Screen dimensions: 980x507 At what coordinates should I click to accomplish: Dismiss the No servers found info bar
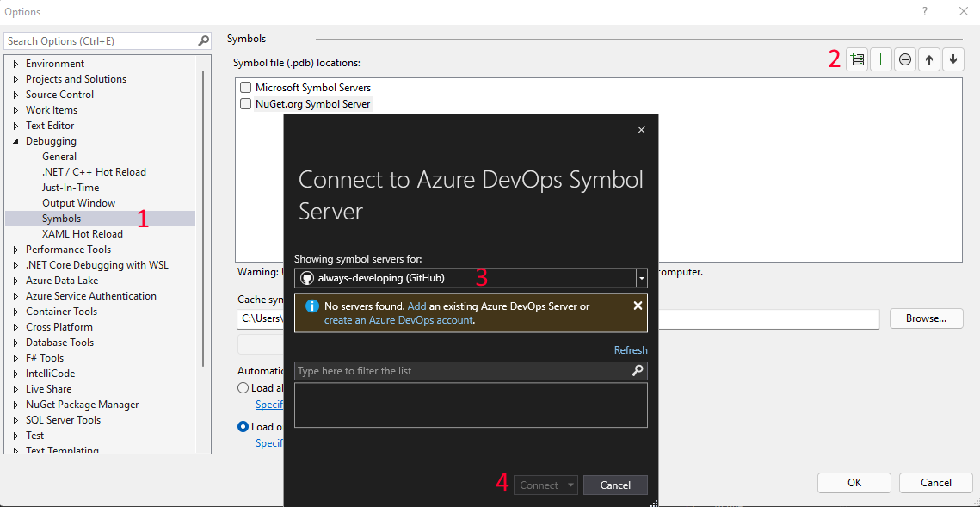point(638,306)
